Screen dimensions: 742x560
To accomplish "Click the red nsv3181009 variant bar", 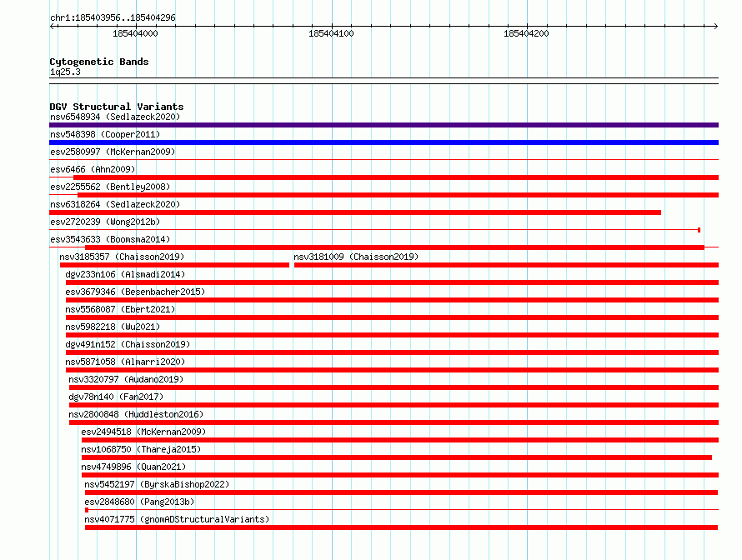I will tap(506, 265).
